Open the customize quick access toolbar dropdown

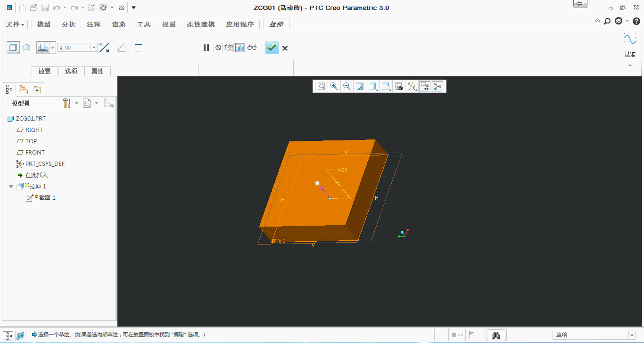tap(133, 8)
